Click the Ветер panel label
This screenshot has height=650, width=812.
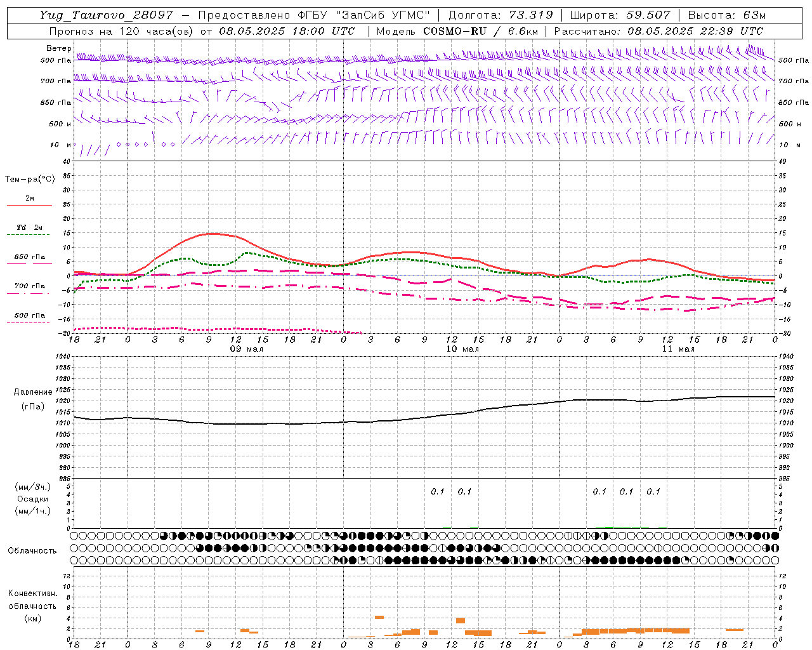(58, 48)
